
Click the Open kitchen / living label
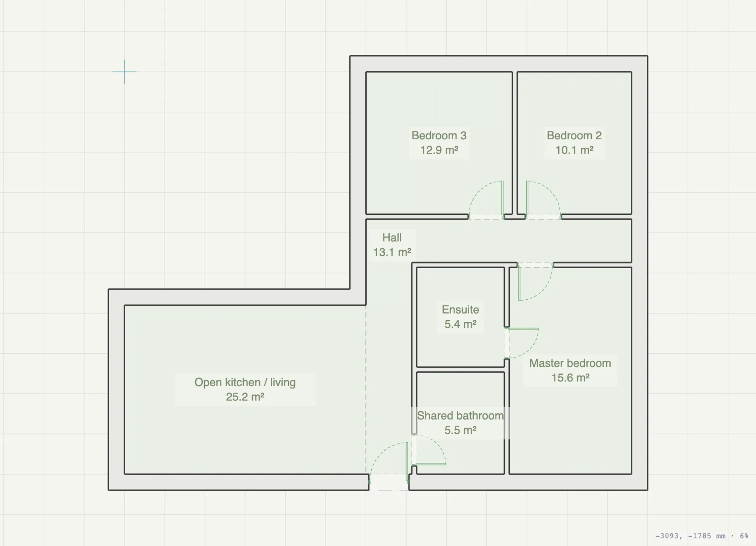(245, 389)
